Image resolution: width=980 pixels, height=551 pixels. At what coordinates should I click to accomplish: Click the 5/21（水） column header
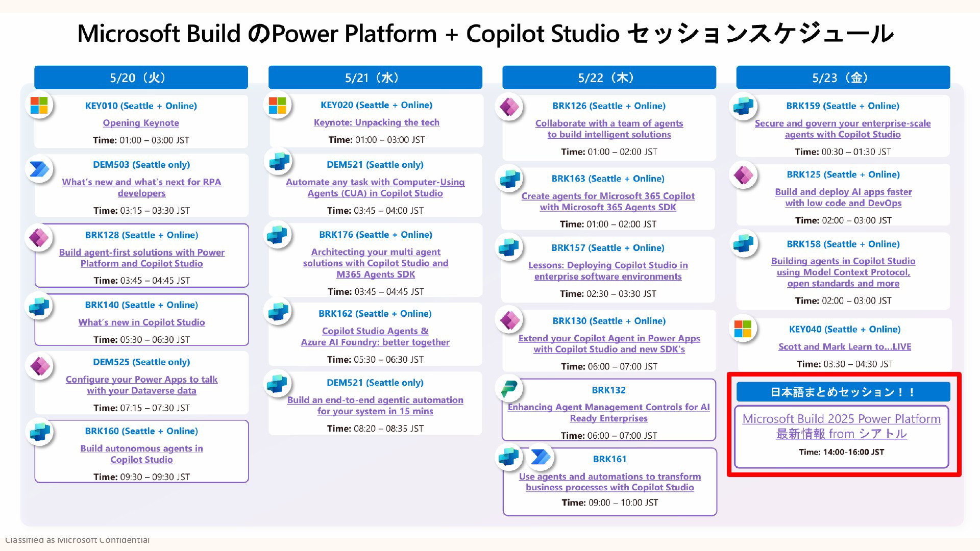tap(375, 78)
